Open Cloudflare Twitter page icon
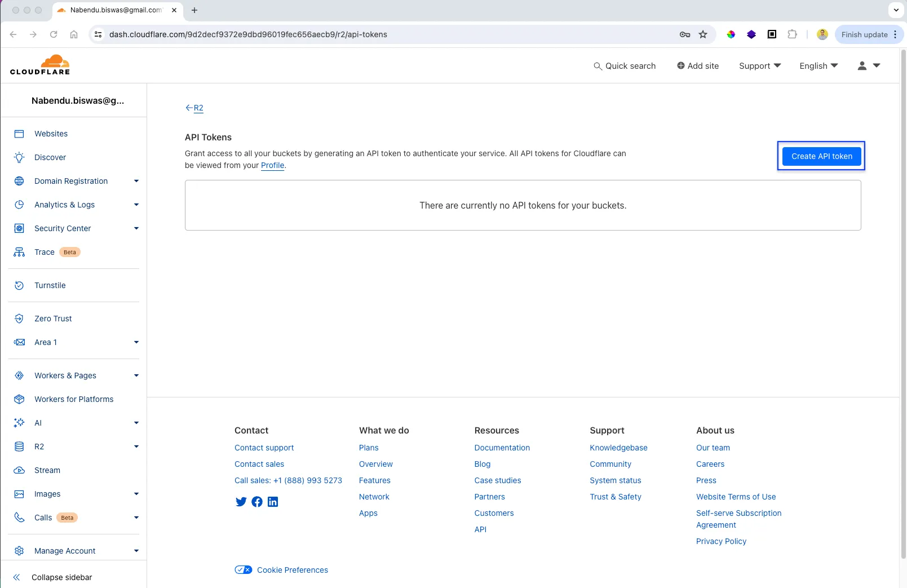Screen dimensions: 907x588 [241, 502]
